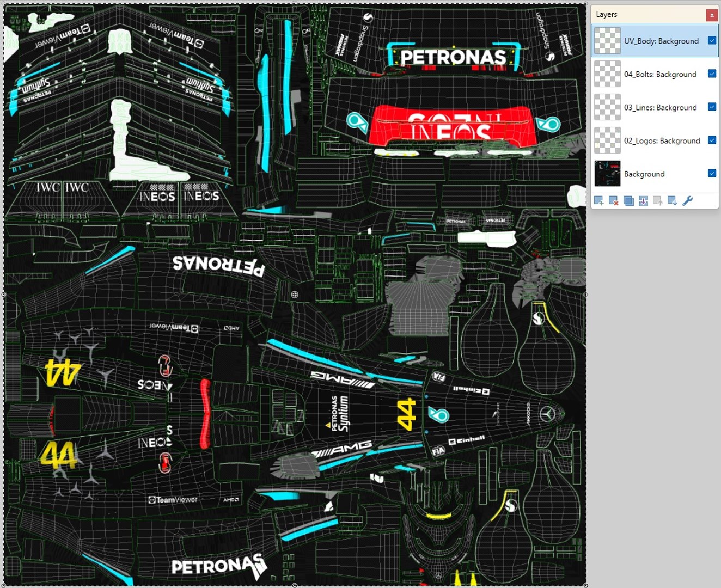Open Layer Properties with the wrench icon

[688, 201]
